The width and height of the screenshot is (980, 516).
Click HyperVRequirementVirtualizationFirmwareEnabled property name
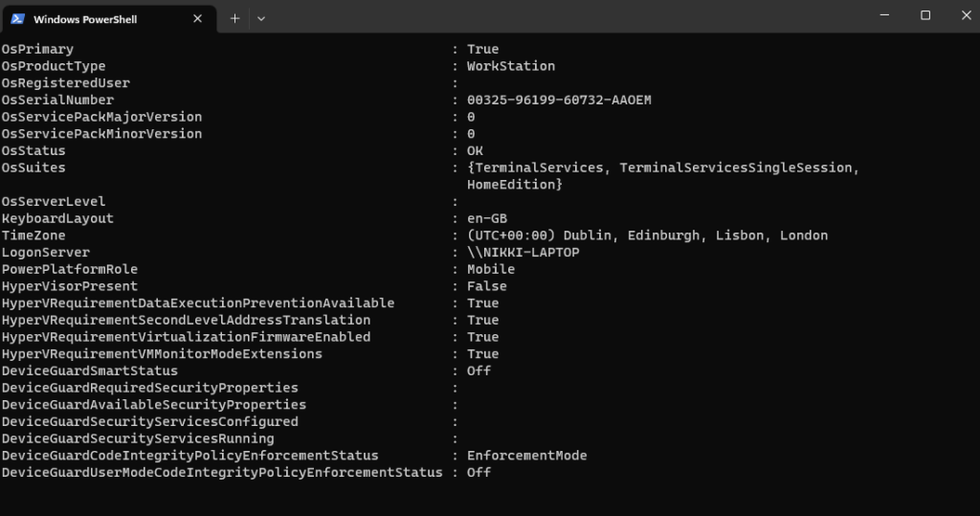click(x=187, y=336)
